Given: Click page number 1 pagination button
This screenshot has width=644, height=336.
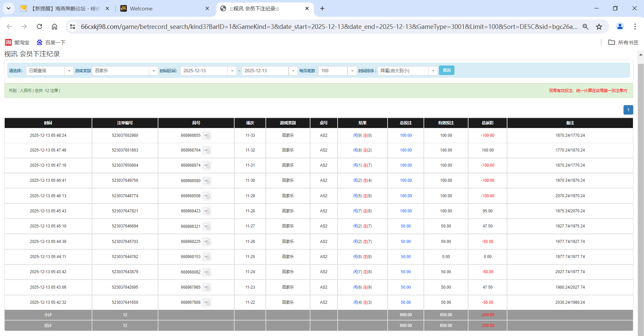Looking at the screenshot, I should click(628, 110).
